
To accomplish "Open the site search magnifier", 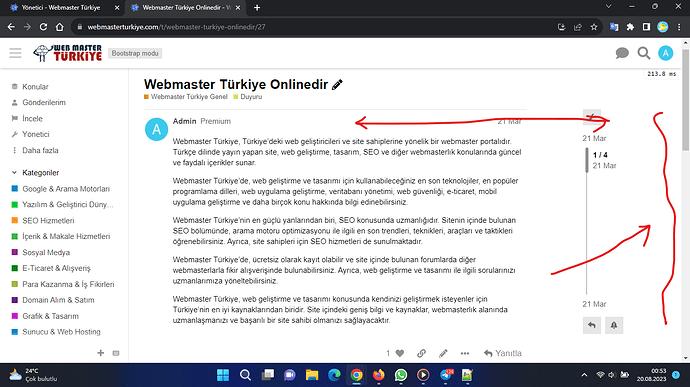I will pyautogui.click(x=644, y=53).
